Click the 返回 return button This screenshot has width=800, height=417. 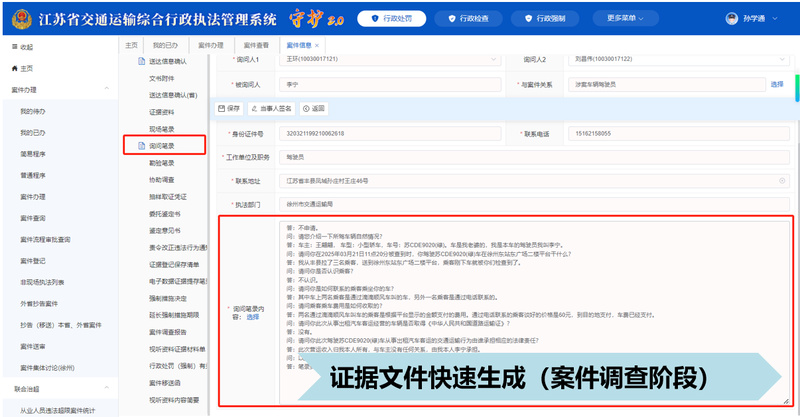314,108
